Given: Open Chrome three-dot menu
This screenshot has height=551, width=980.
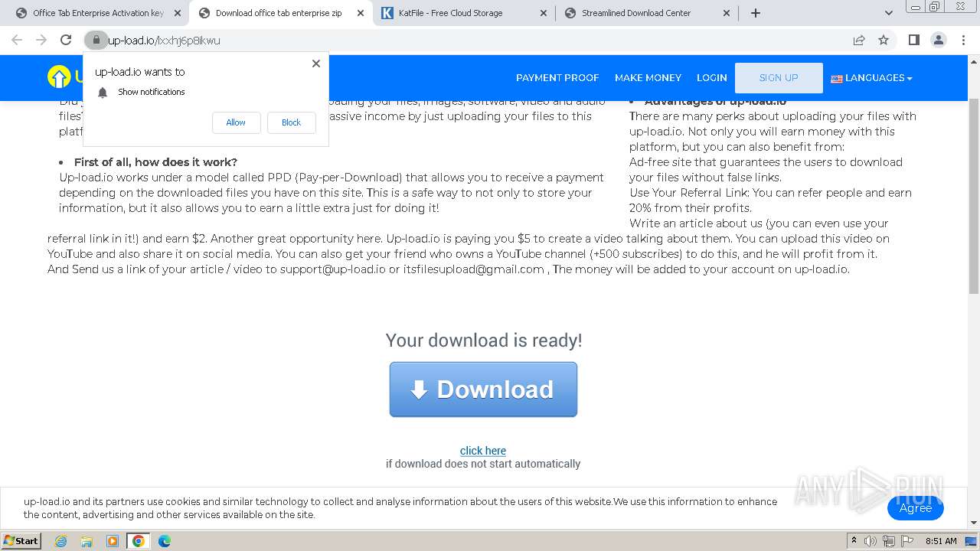Looking at the screenshot, I should [963, 40].
